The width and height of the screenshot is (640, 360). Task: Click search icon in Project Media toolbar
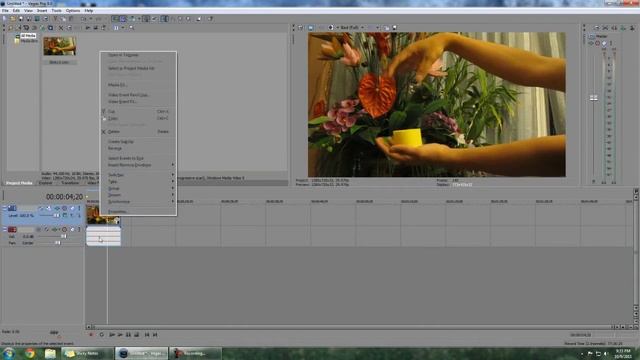click(131, 28)
